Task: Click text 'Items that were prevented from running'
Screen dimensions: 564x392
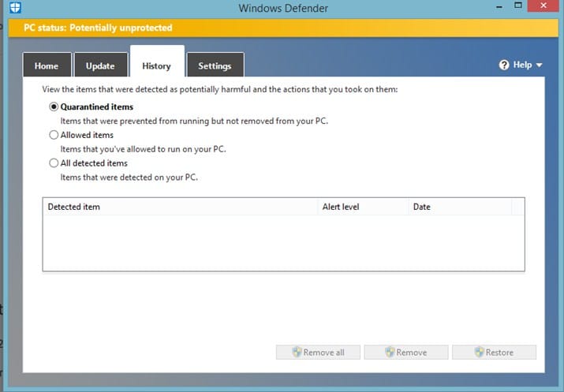Action: tap(135, 121)
